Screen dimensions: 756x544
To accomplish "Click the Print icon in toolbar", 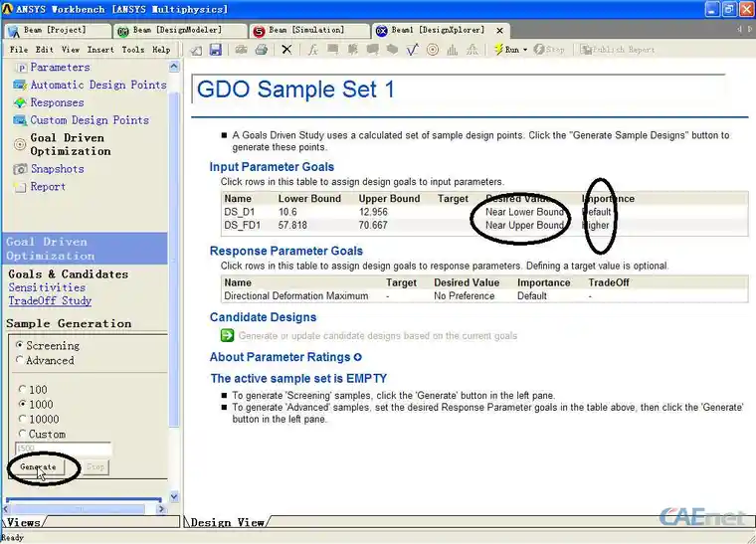I will pos(262,49).
